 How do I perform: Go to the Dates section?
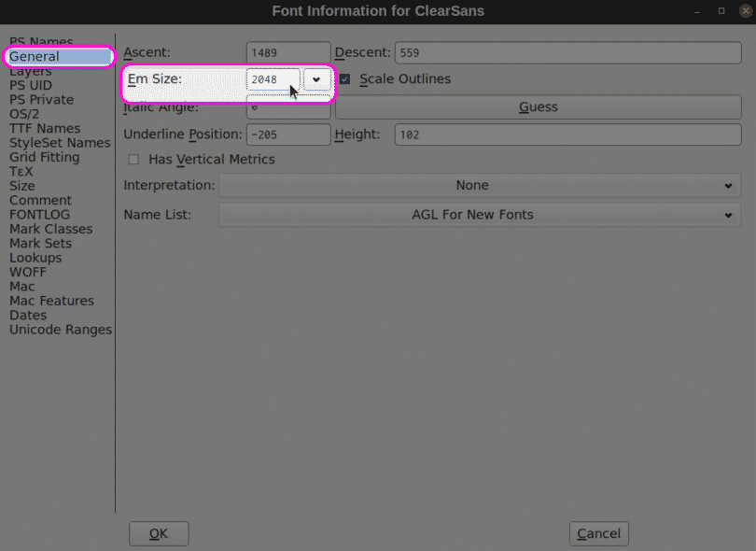pos(28,315)
